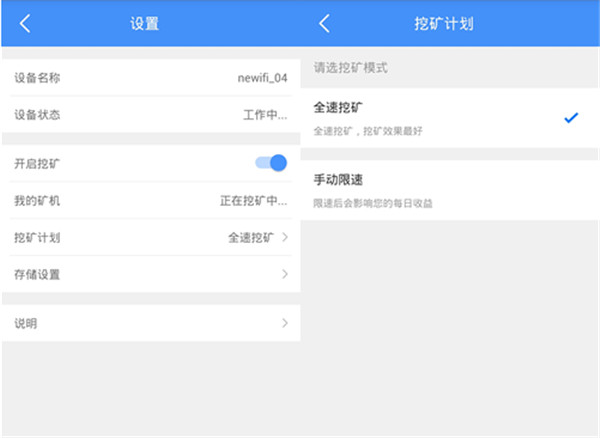Tap the 我的矿机 row label

[x=37, y=200]
